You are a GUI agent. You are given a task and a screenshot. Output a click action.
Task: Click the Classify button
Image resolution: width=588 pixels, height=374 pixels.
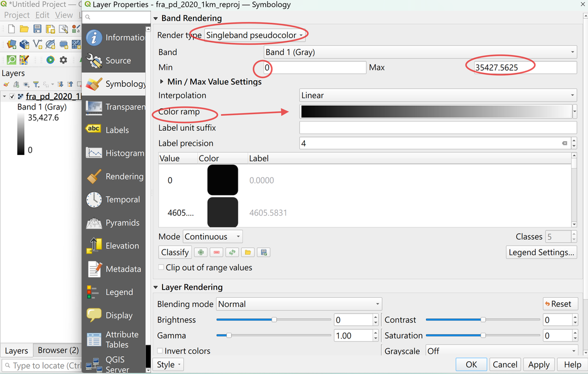(175, 252)
